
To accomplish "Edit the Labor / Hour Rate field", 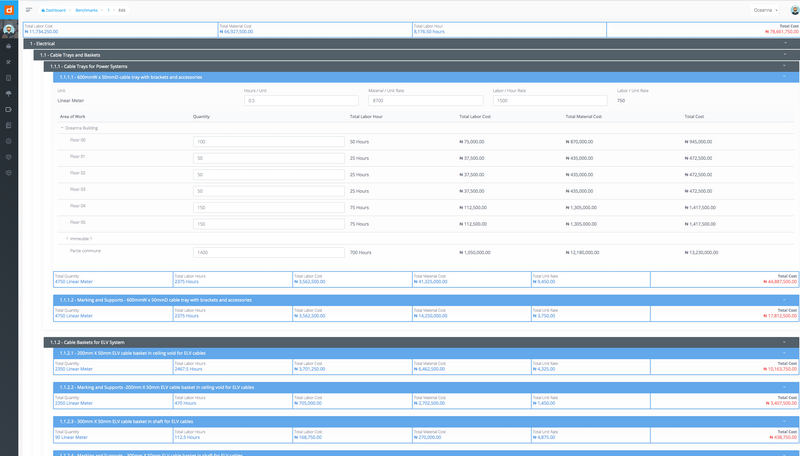I will 550,100.
